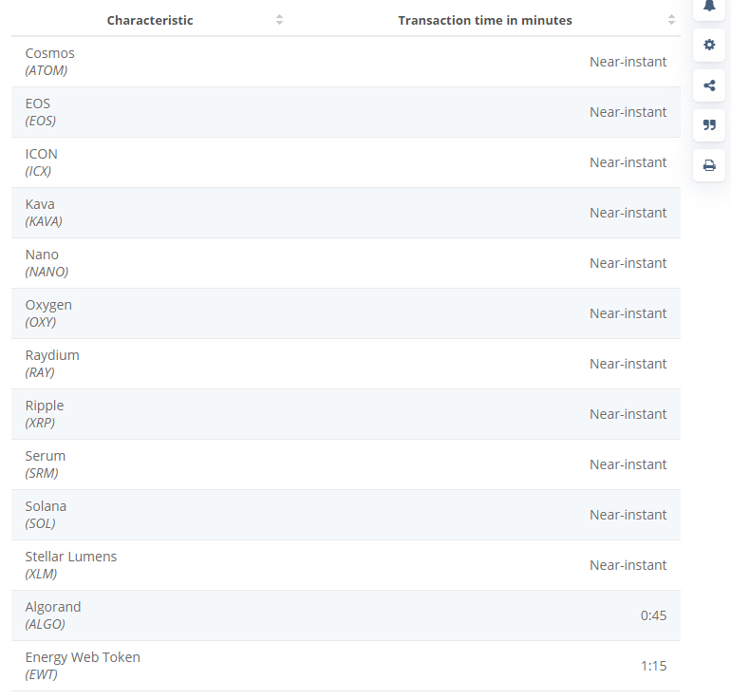
Task: Click Near-instant value in Oxygen row
Action: (628, 313)
